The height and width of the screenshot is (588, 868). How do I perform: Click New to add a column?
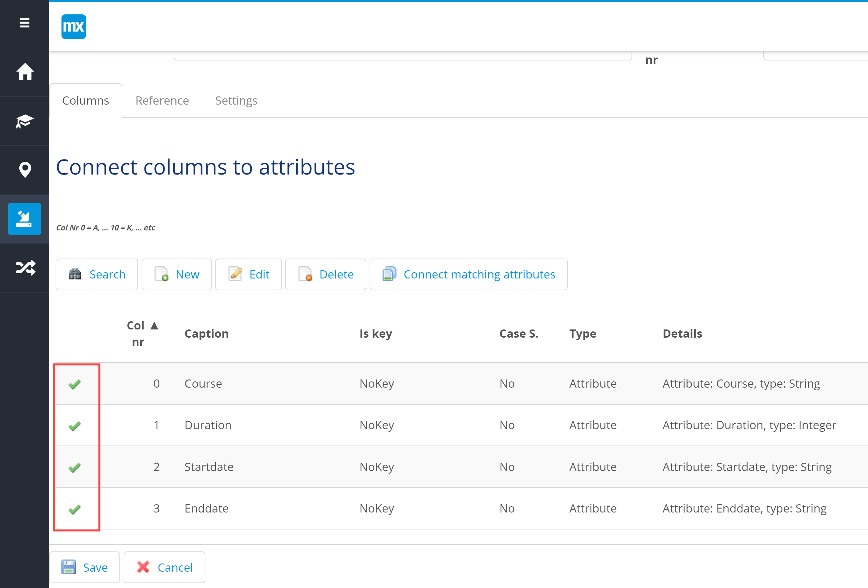tap(177, 275)
